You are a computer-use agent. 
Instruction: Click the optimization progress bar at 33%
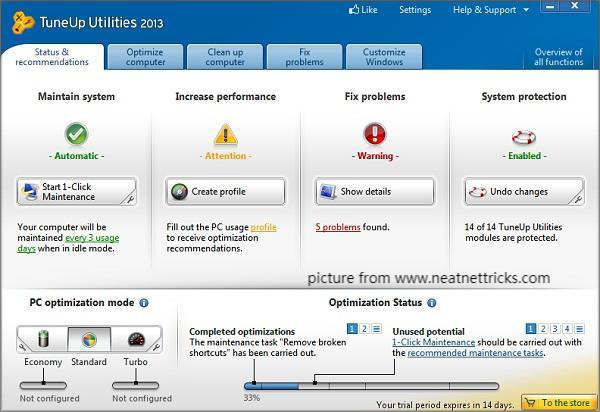[371, 386]
